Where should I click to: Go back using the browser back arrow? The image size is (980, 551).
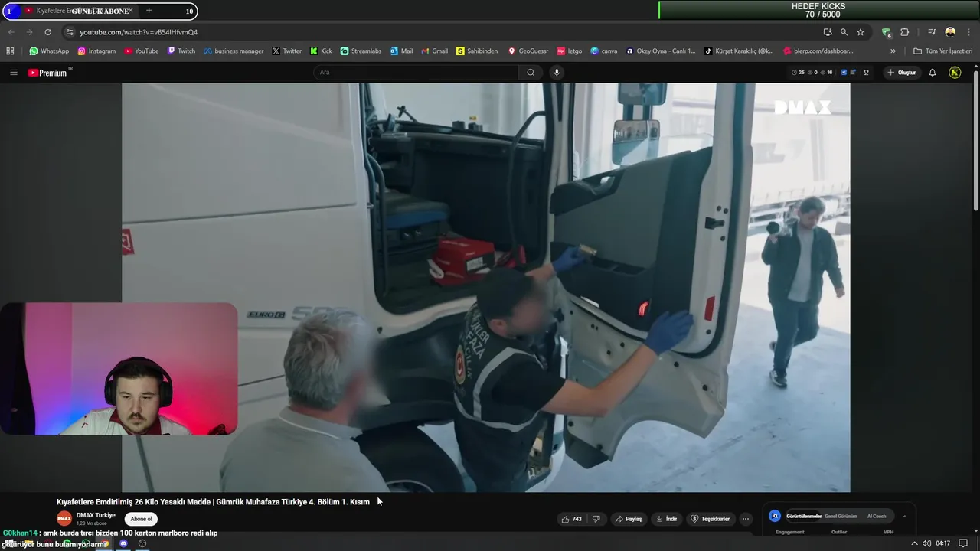click(11, 32)
